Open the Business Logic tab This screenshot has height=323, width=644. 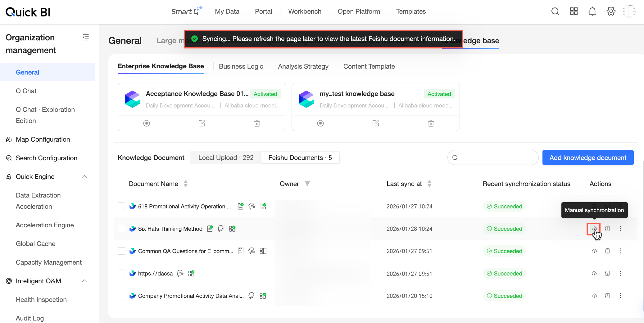(241, 66)
